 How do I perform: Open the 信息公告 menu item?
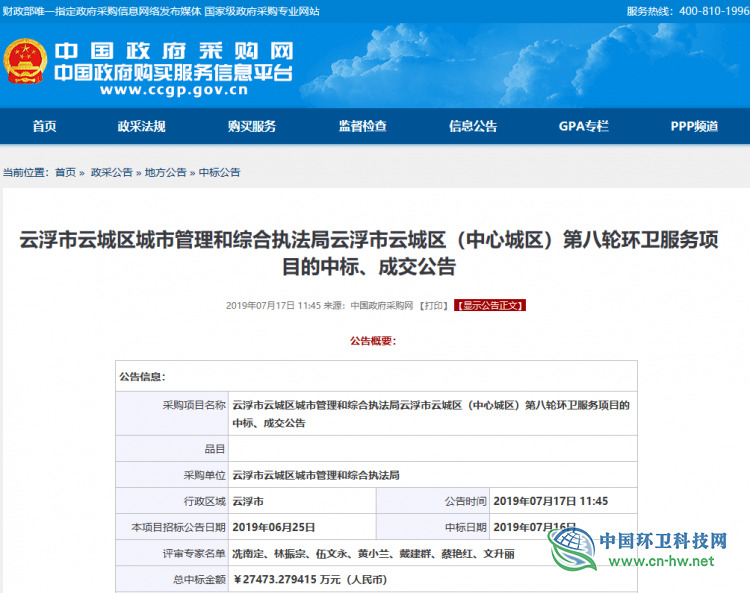[473, 126]
